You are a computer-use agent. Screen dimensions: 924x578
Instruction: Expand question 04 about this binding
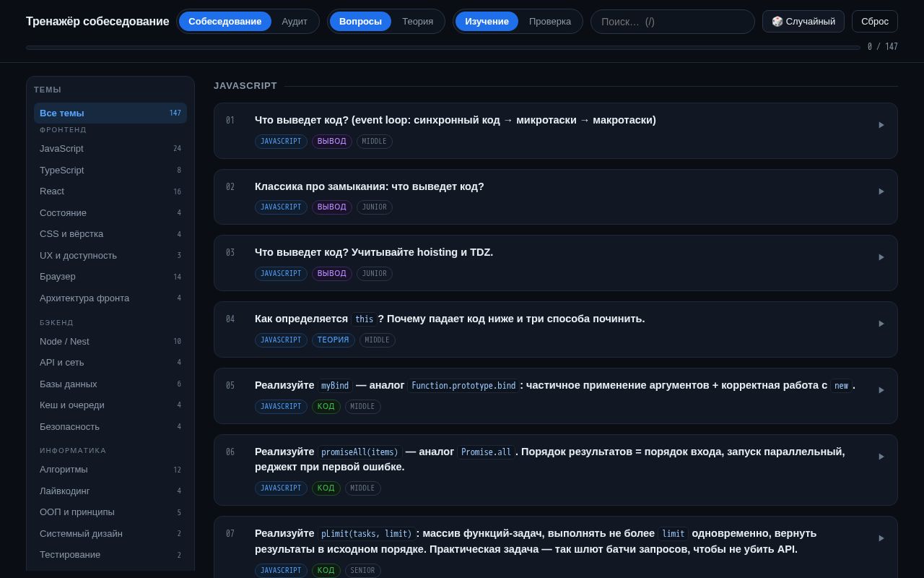(x=555, y=329)
